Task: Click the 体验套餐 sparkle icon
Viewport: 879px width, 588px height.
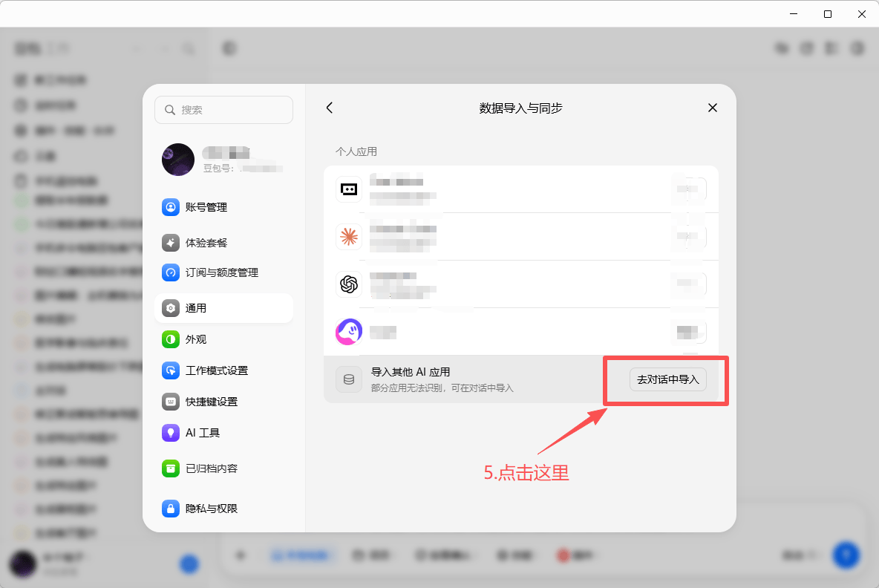Action: coord(171,243)
